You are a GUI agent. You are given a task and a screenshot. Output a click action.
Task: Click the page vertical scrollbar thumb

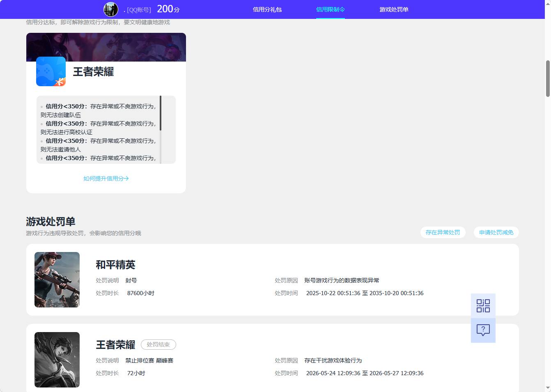coord(548,78)
